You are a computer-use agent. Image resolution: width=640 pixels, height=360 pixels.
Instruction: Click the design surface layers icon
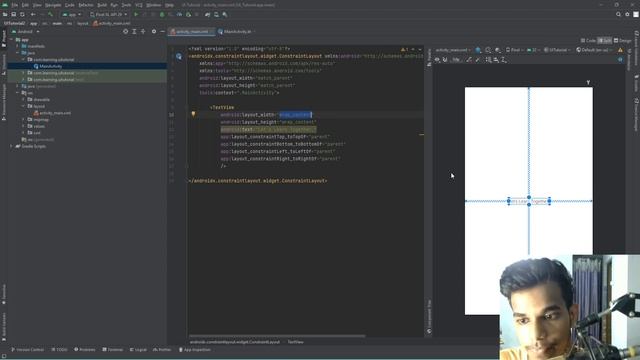pos(478,50)
